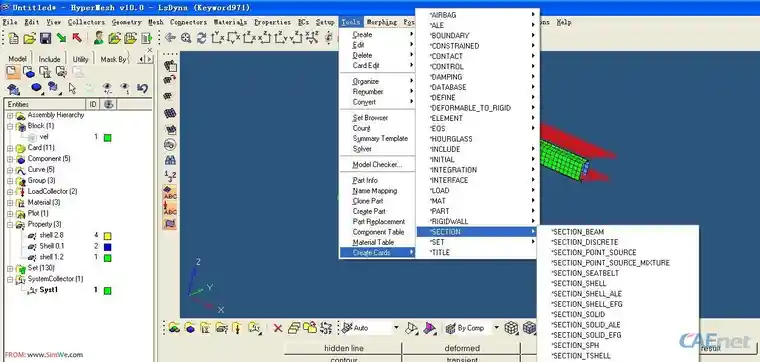Click the red Export arrow icon
Viewport: 760px width, 362px height.
[x=77, y=38]
